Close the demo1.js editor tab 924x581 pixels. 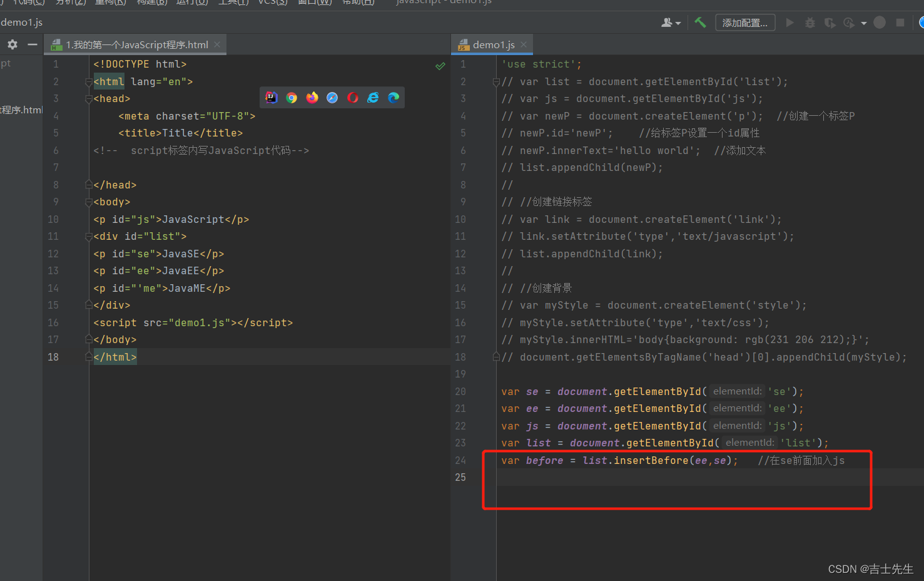tap(524, 44)
